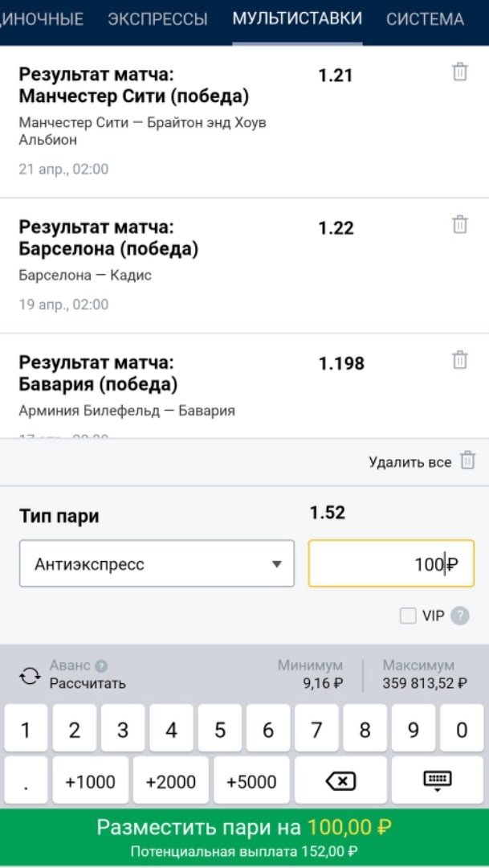
Task: Tap the Рассчитать refresh arrows icon
Action: 30,676
